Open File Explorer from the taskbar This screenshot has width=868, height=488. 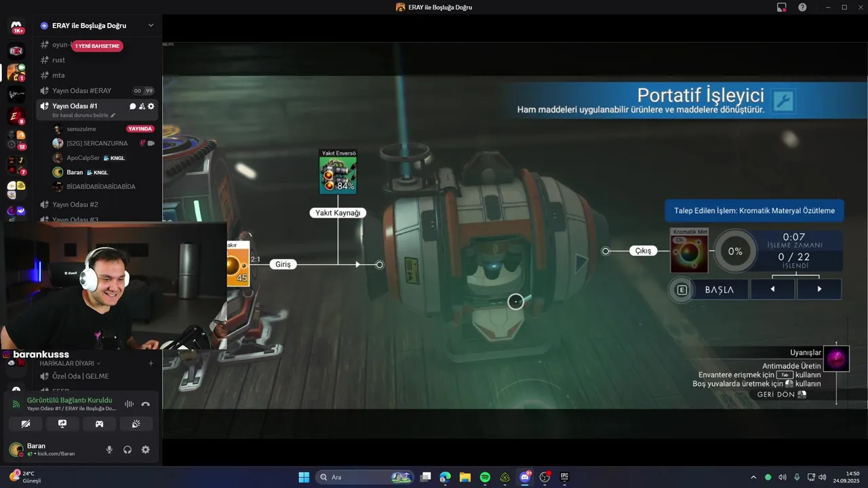(465, 477)
